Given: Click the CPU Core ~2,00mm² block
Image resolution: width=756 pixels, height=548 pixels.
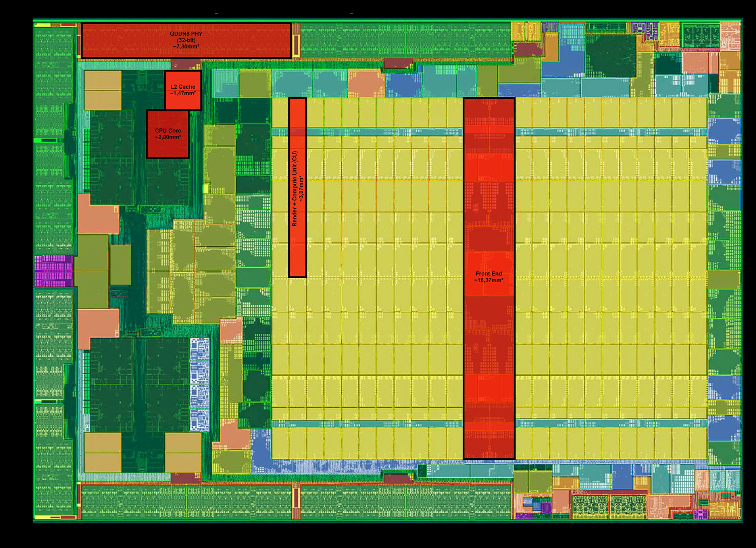Looking at the screenshot, I should (x=168, y=134).
